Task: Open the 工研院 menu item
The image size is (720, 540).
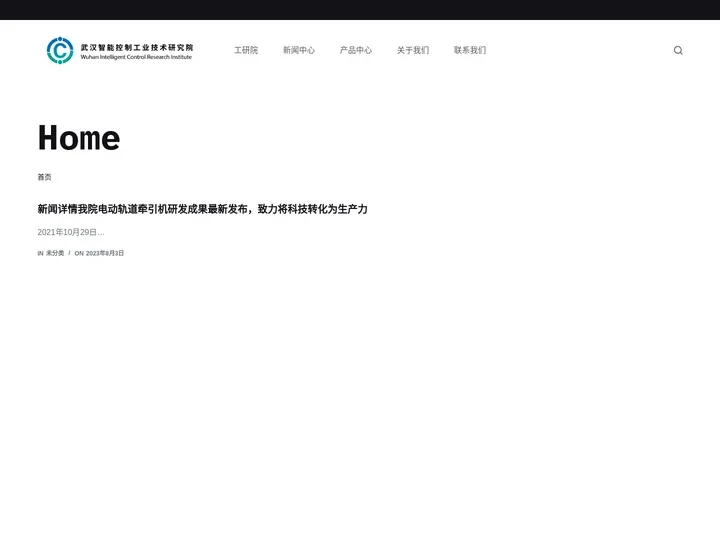Action: 246,51
